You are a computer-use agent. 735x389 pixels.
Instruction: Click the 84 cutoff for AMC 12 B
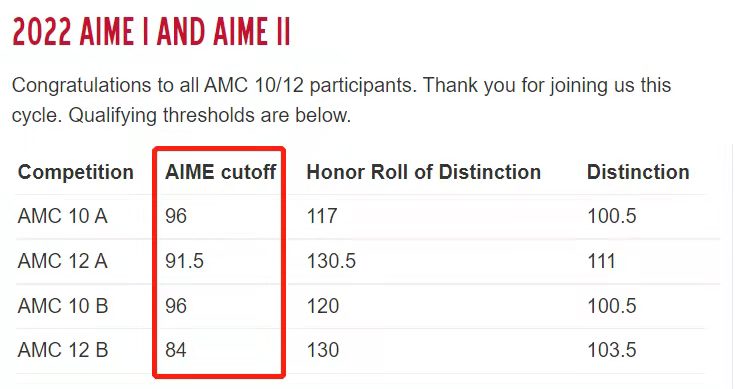[x=176, y=350]
